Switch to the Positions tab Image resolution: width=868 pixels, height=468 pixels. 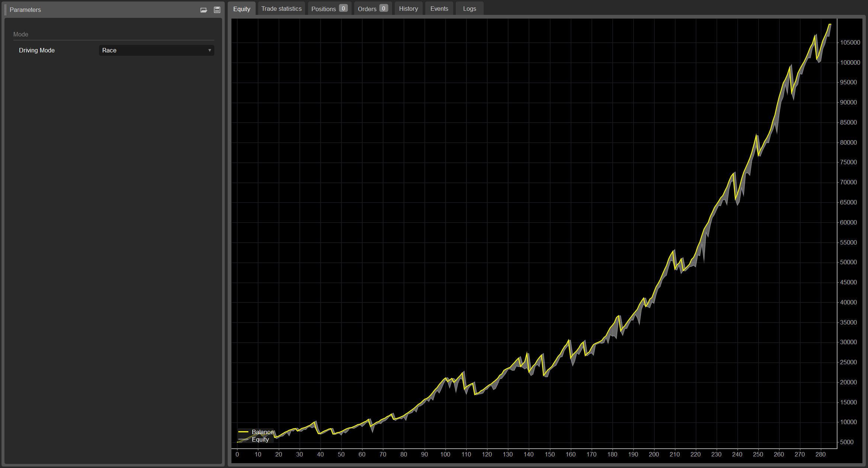pyautogui.click(x=329, y=9)
